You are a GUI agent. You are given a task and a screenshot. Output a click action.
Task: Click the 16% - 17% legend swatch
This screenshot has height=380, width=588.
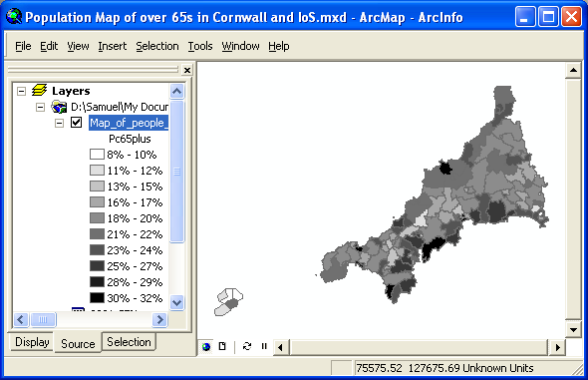click(x=97, y=202)
